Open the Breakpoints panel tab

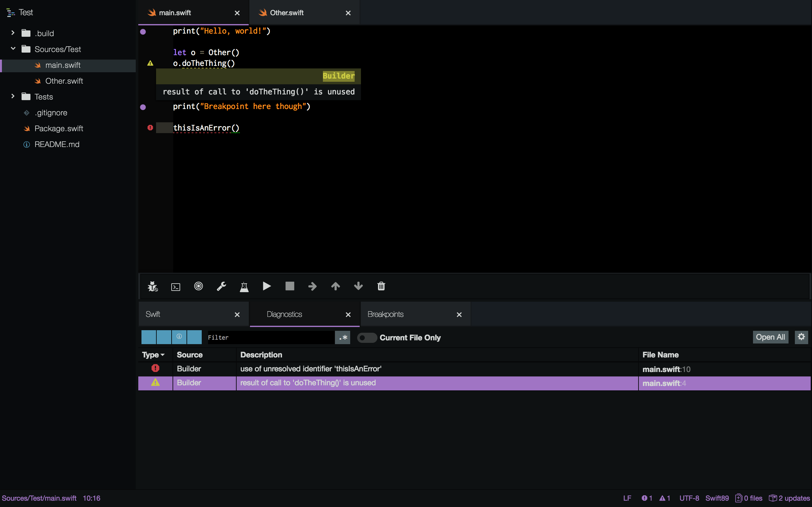(385, 314)
